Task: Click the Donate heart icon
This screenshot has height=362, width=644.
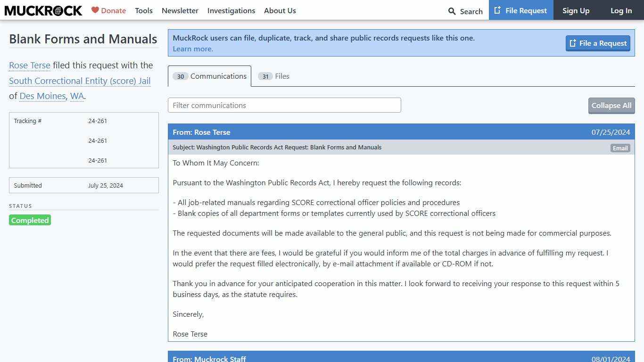Action: coord(95,10)
